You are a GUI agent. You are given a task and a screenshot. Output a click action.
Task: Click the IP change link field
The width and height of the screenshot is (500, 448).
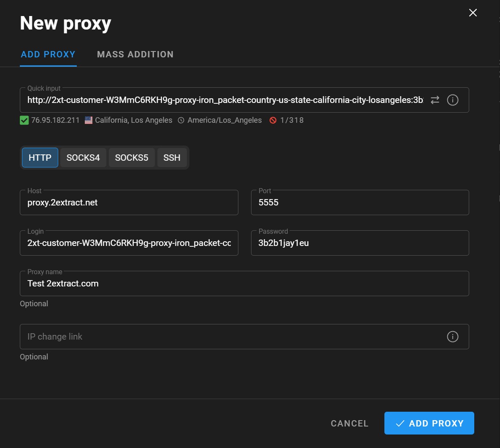click(244, 337)
